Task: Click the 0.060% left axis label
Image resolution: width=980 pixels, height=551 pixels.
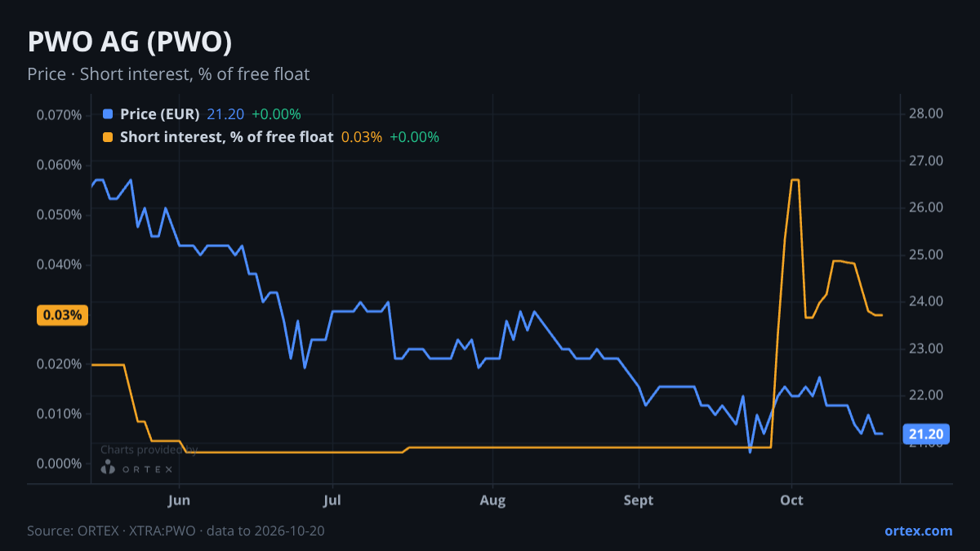Action: 59,165
